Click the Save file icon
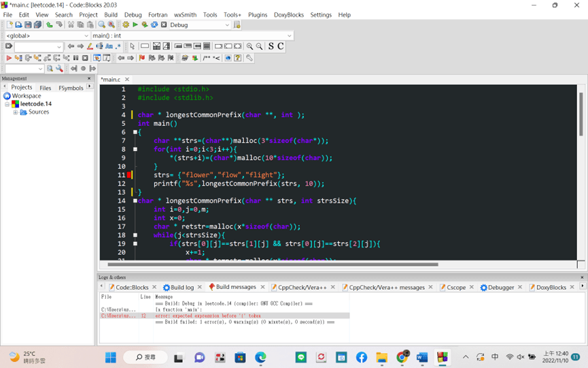This screenshot has height=368, width=588. point(28,25)
